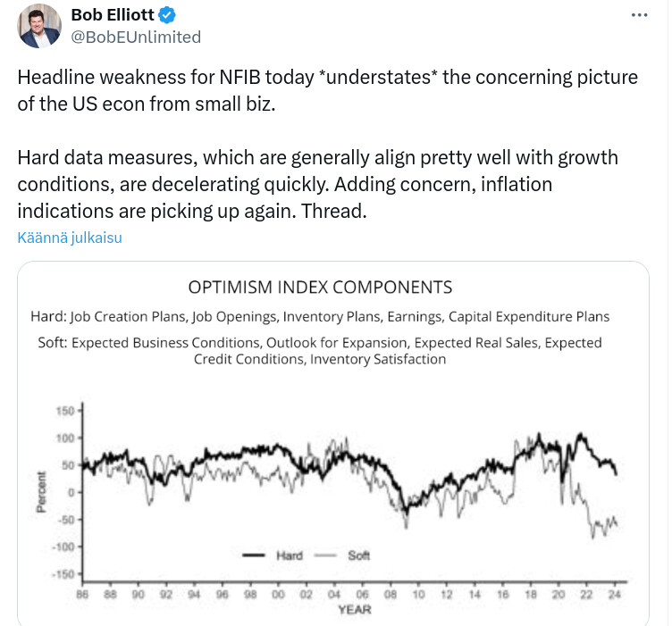Click the OPTIMISM INDEX COMPONENTS title
Viewport: 672px width, 626px height.
click(320, 288)
